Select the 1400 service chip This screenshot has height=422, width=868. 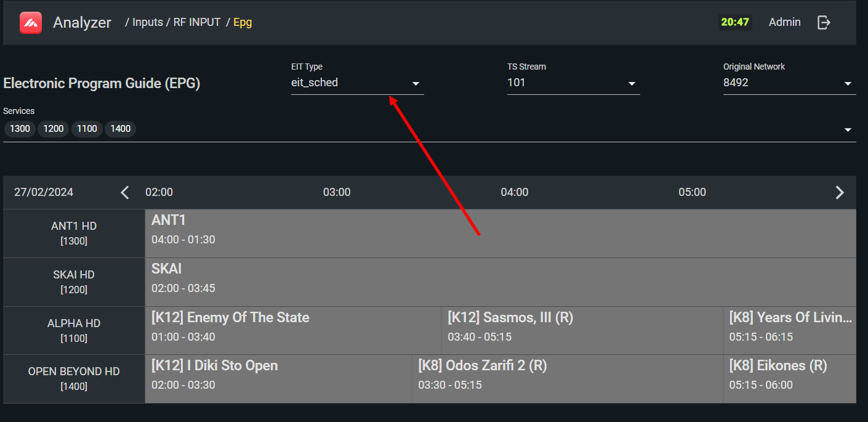click(121, 129)
